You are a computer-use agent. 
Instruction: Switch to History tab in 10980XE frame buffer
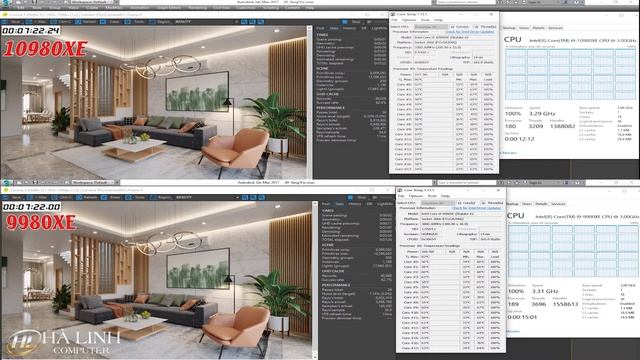pos(349,28)
